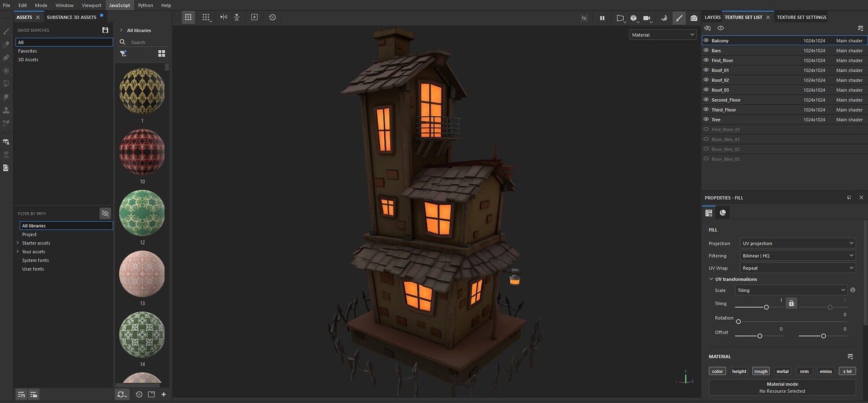Collapse the UV transformations section
Screen dimensions: 868x403
[711, 279]
